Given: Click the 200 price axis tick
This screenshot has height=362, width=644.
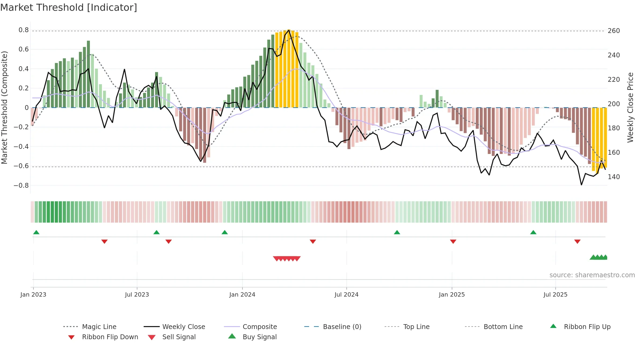Looking at the screenshot, I should [x=614, y=104].
